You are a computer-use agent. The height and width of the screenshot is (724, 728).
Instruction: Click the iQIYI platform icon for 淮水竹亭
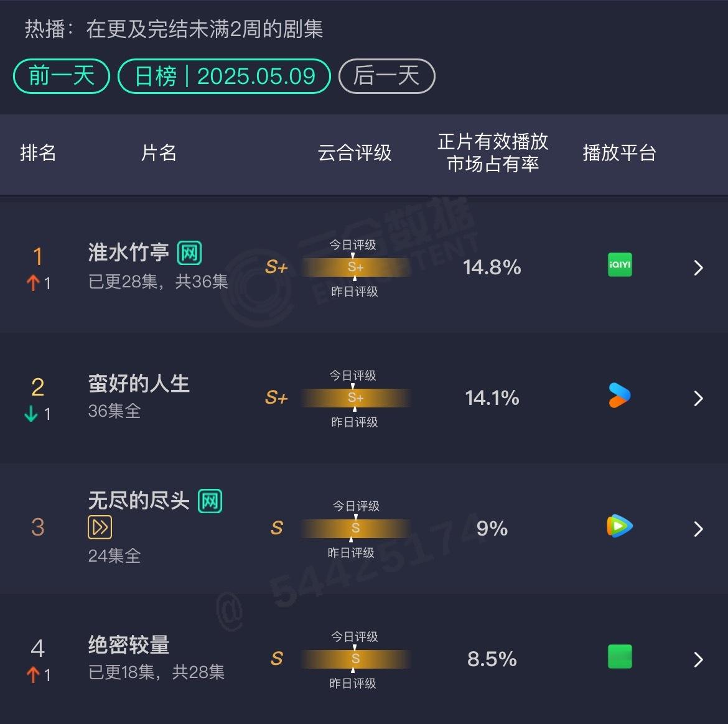click(620, 264)
